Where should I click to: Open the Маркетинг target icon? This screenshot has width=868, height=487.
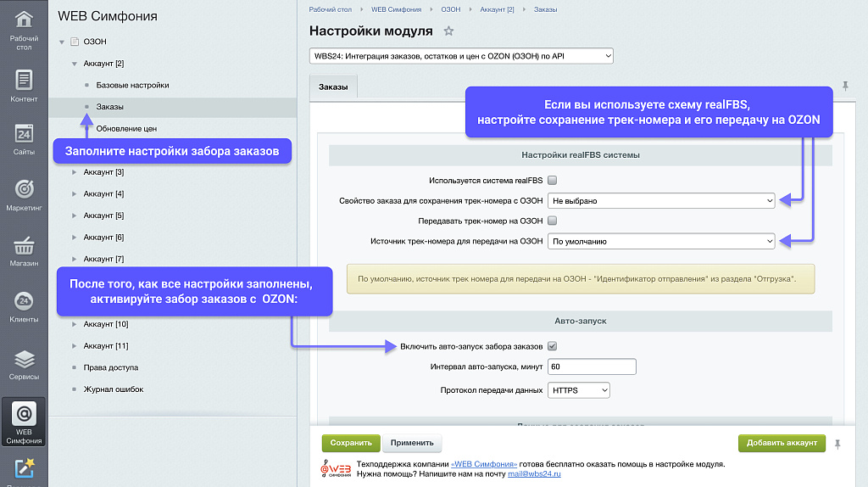pyautogui.click(x=24, y=194)
